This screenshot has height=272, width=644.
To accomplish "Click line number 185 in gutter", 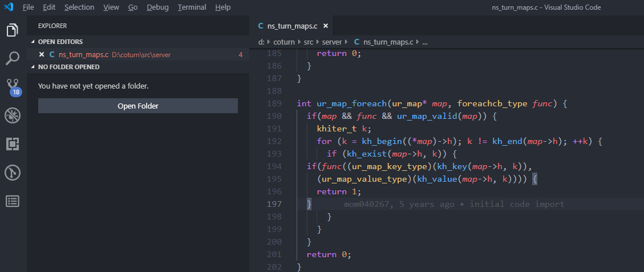I will click(x=274, y=53).
